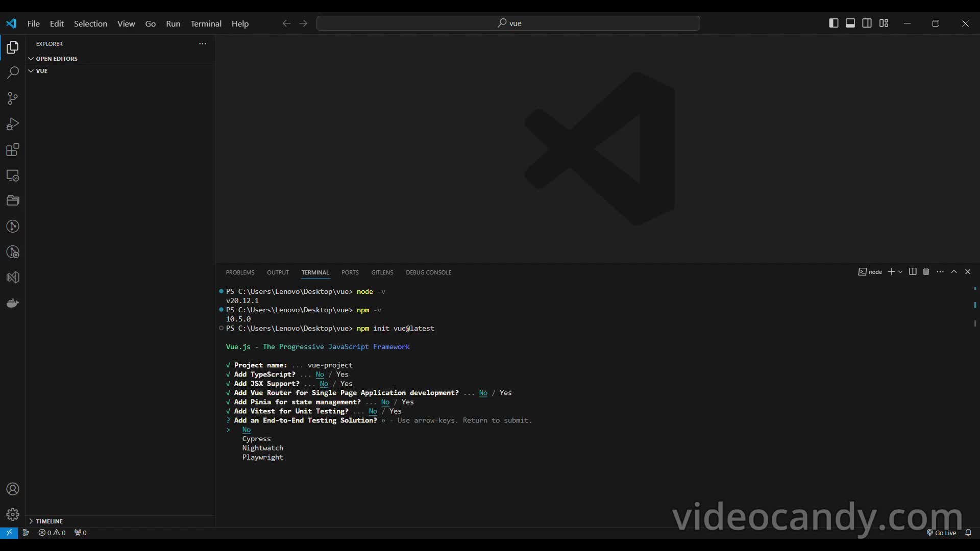Click the status bar icon beside the remote button
The width and height of the screenshot is (980, 551).
pos(26,533)
